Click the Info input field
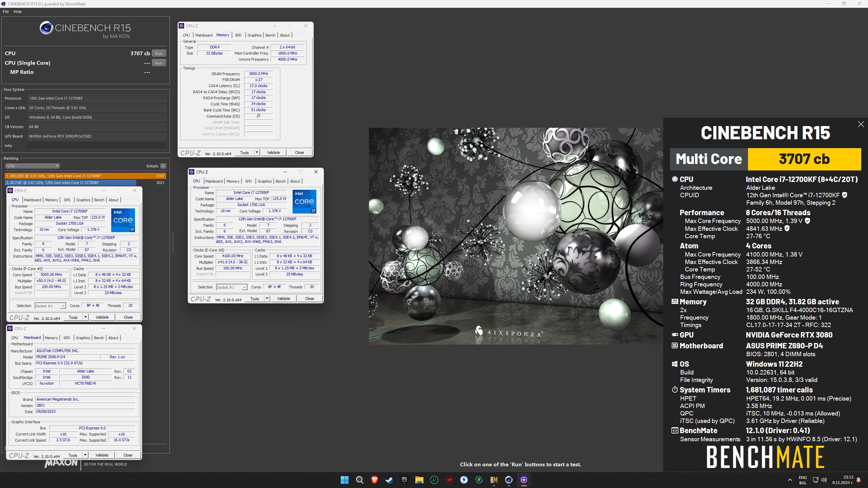 pos(97,146)
